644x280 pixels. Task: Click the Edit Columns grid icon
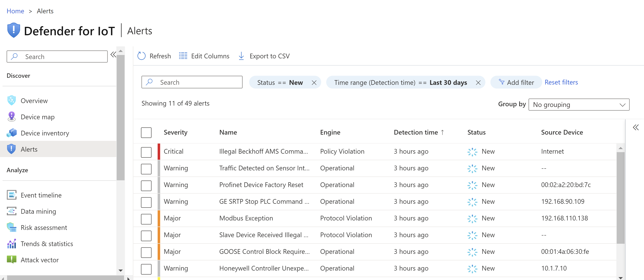pos(183,56)
